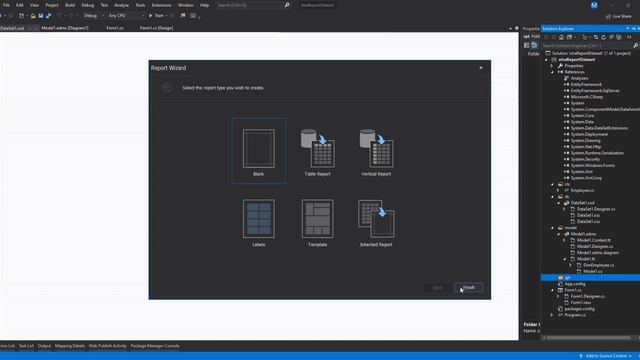Select System.Windows.Forms reference
640x360 pixels.
[x=593, y=165]
